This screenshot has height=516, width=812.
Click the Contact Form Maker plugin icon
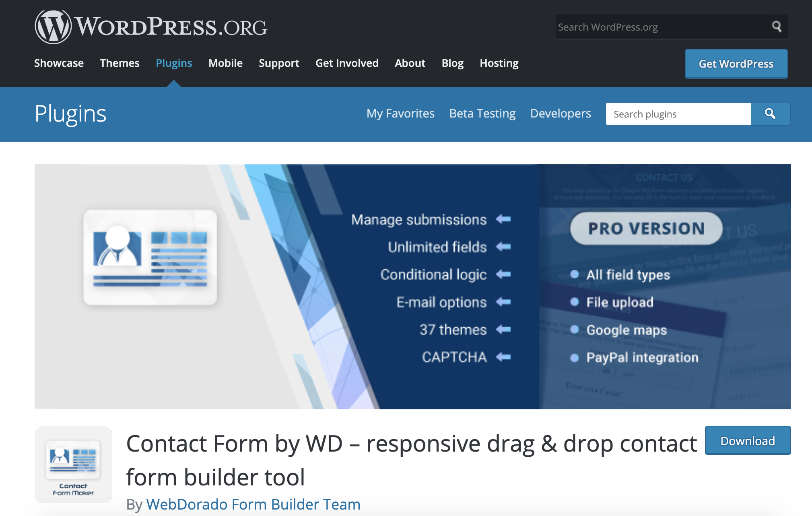[x=73, y=464]
